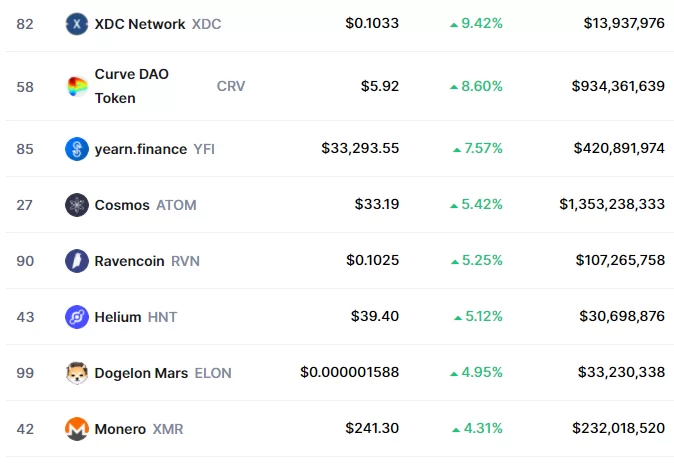Open the XDC Network coin page
Image resolution: width=674 pixels, height=470 pixels.
[140, 23]
